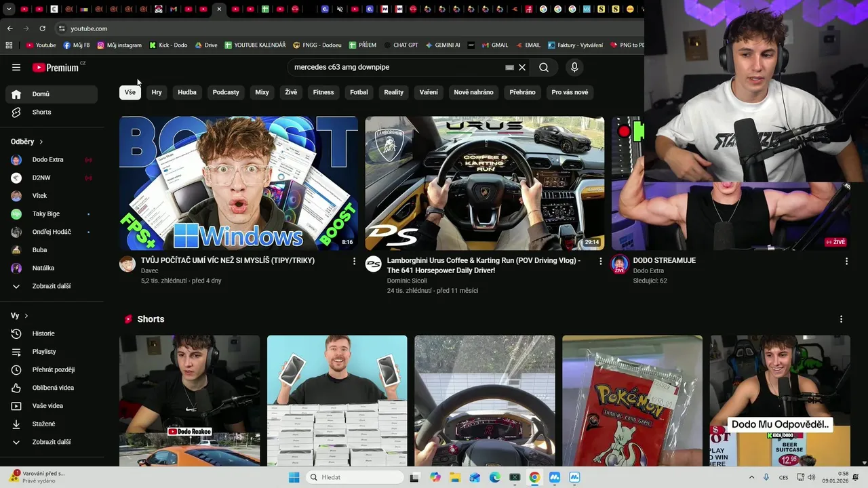Reload the page in the browser
This screenshot has width=868, height=488.
point(42,28)
